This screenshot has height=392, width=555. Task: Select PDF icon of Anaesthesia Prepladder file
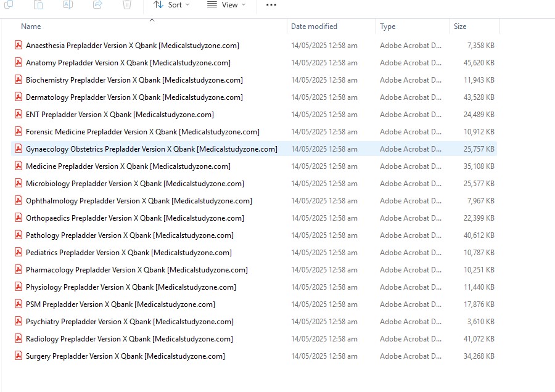click(18, 45)
